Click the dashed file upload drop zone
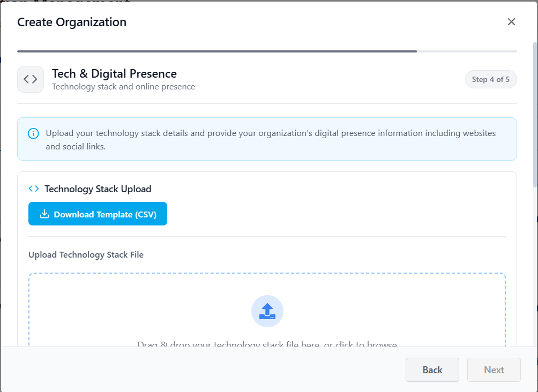 coord(267,310)
